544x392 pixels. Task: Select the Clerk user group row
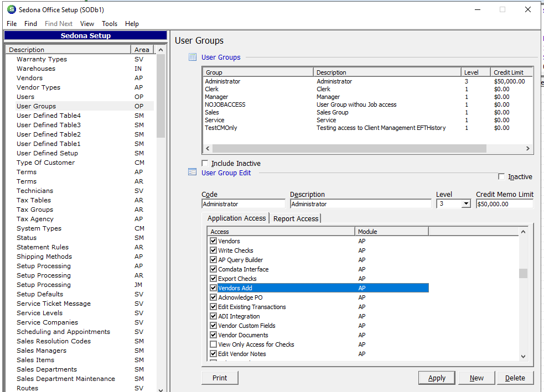pyautogui.click(x=368, y=89)
